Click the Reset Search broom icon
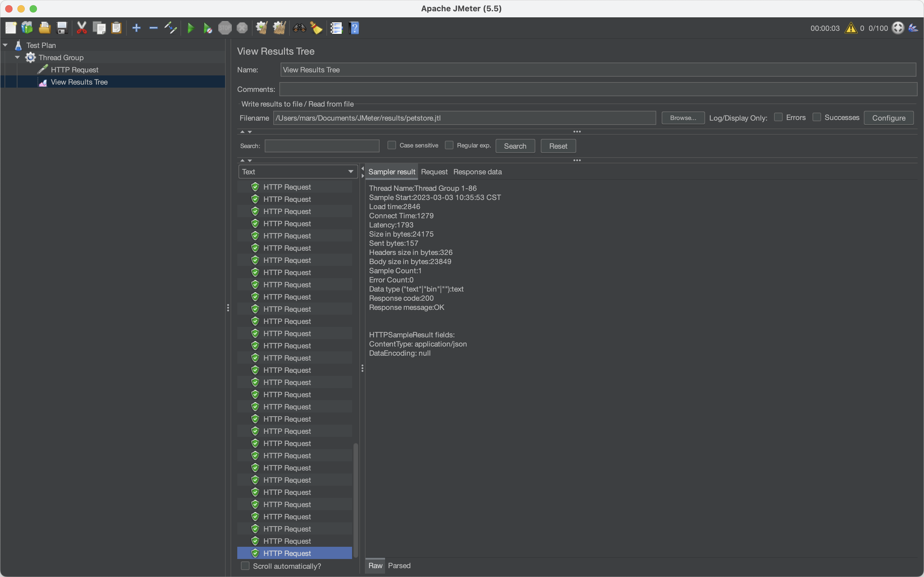 316,28
